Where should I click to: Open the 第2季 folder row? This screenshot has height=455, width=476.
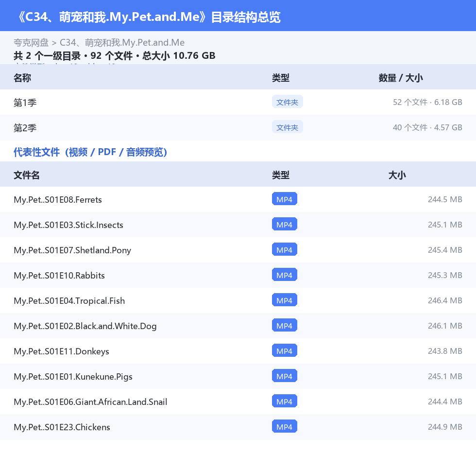click(x=238, y=127)
